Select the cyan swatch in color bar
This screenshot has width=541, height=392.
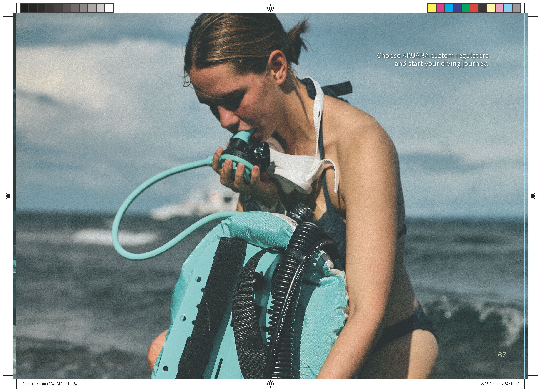point(449,8)
